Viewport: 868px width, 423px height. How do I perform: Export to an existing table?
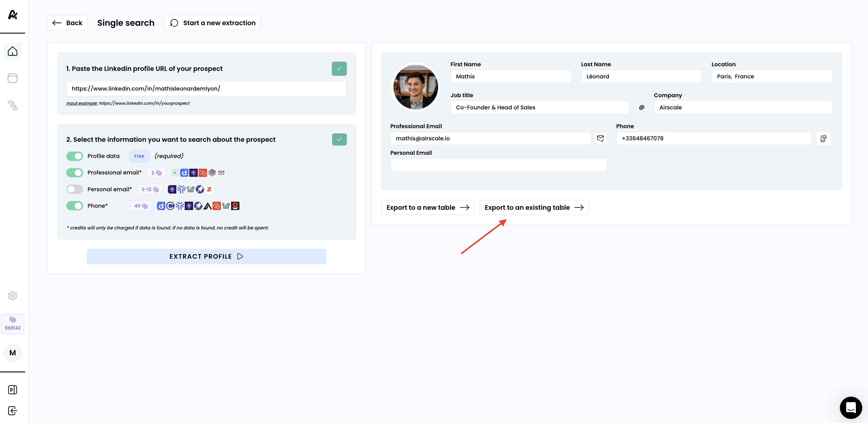point(534,207)
